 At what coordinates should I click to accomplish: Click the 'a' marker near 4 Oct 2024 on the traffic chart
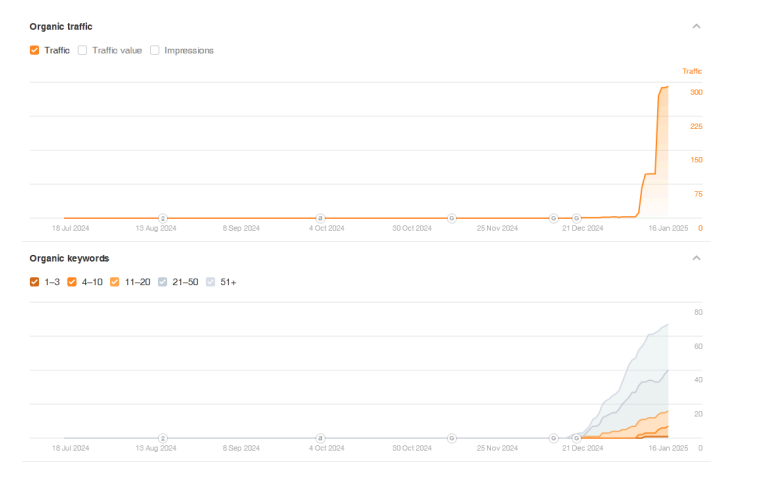(320, 218)
